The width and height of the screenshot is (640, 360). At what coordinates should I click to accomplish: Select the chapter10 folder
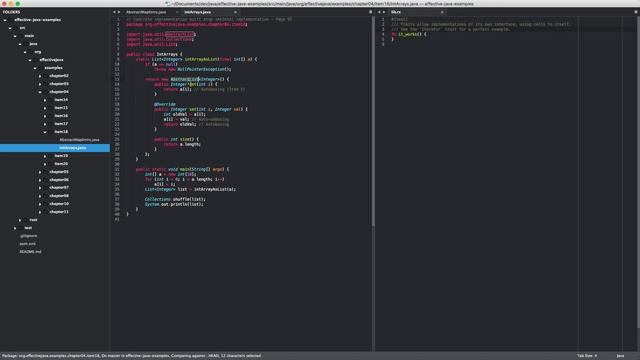pyautogui.click(x=59, y=204)
